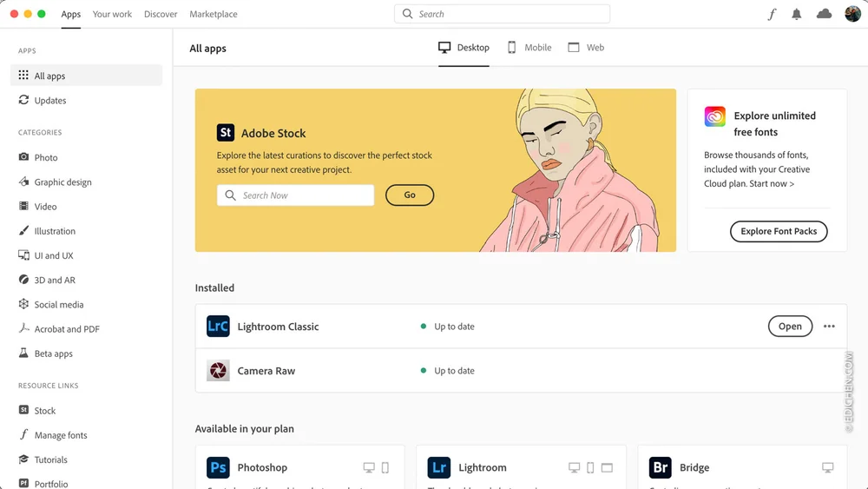The height and width of the screenshot is (489, 868).
Task: Click the Photoshop card title
Action: pyautogui.click(x=262, y=467)
